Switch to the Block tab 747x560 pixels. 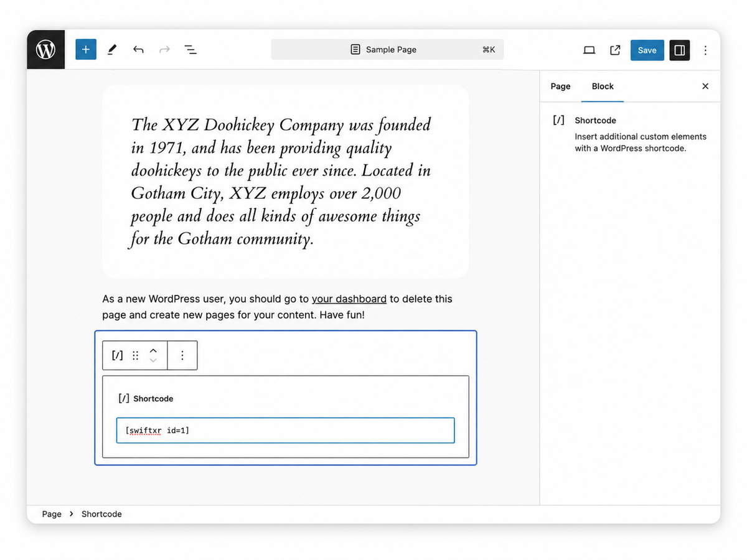tap(603, 86)
